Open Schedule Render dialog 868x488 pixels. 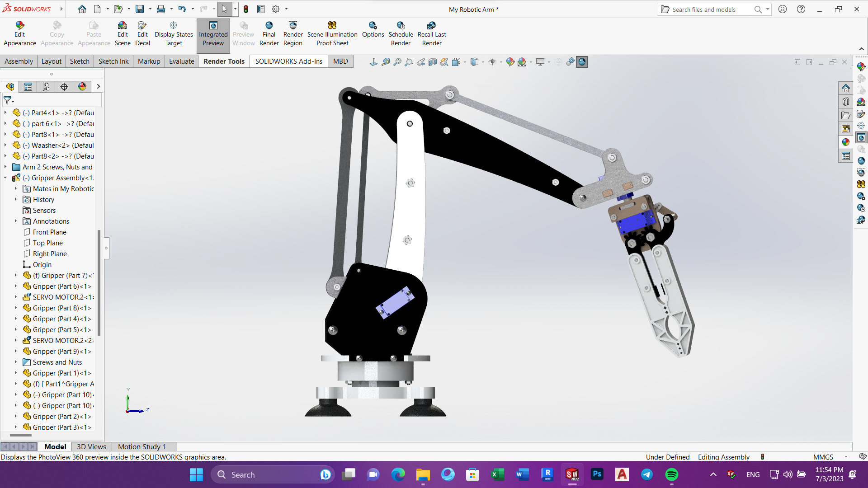tap(401, 34)
